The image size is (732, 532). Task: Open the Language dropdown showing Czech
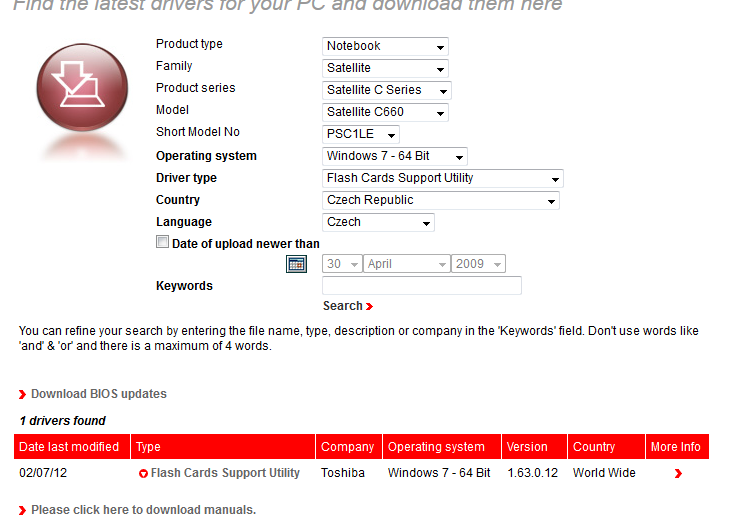point(378,222)
